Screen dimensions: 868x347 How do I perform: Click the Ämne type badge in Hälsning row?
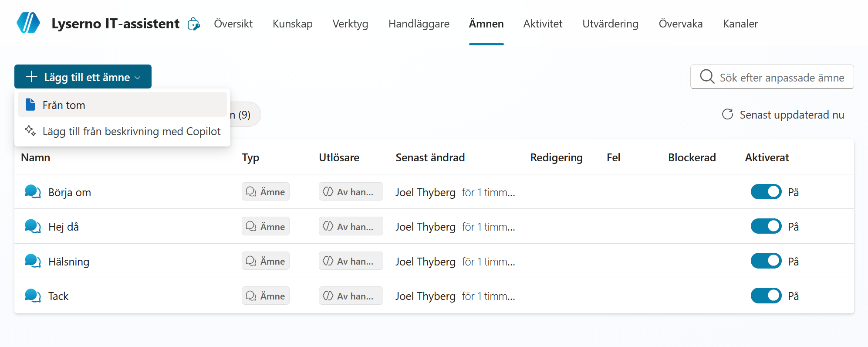(266, 261)
